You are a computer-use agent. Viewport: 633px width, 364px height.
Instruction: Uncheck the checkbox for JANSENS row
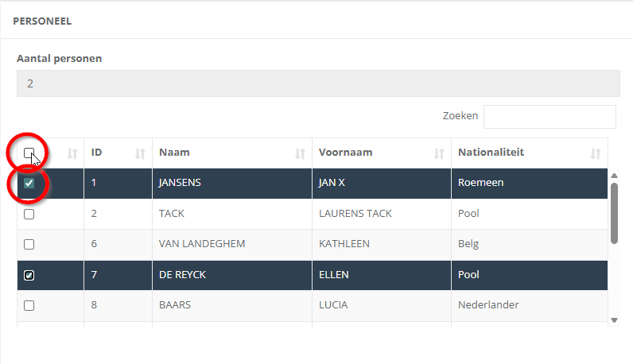pyautogui.click(x=29, y=184)
